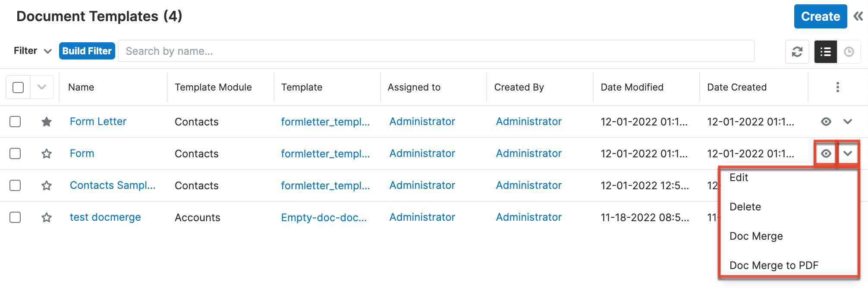This screenshot has height=288, width=868.
Task: Open the Filter dropdown
Action: (32, 50)
